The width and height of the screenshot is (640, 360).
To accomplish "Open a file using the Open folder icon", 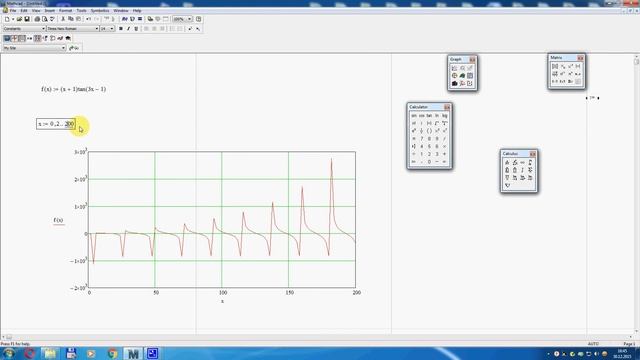I will tap(19, 19).
